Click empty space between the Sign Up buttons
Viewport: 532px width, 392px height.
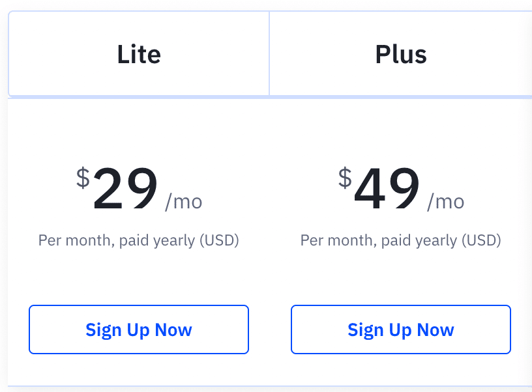coord(270,329)
